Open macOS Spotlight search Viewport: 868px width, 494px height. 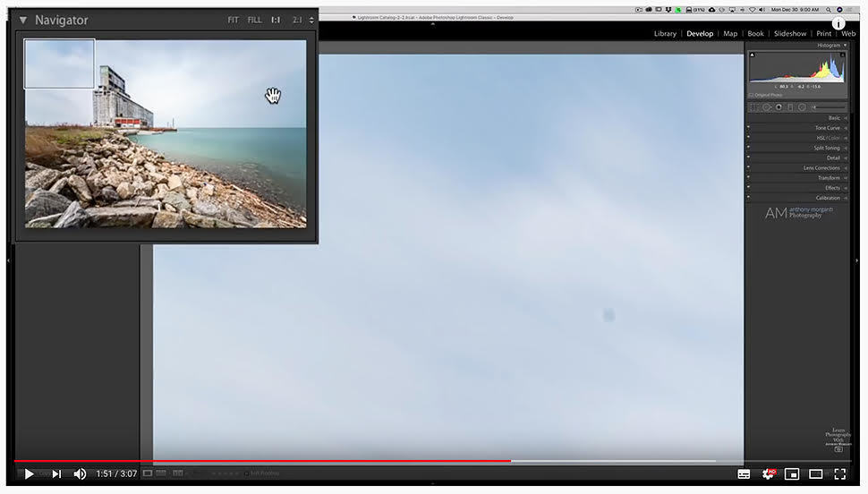(828, 10)
